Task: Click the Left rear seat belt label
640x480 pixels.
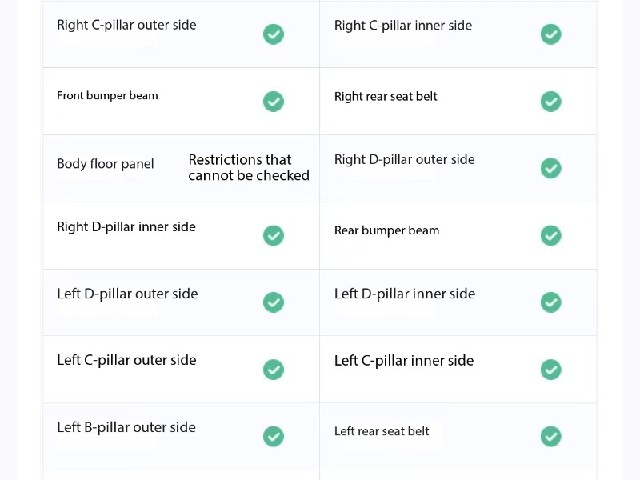Action: coord(382,431)
